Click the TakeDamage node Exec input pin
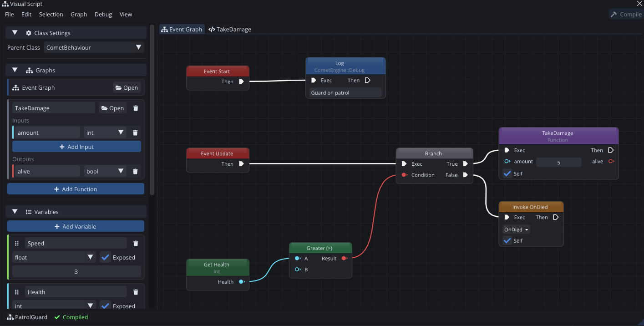 point(507,150)
